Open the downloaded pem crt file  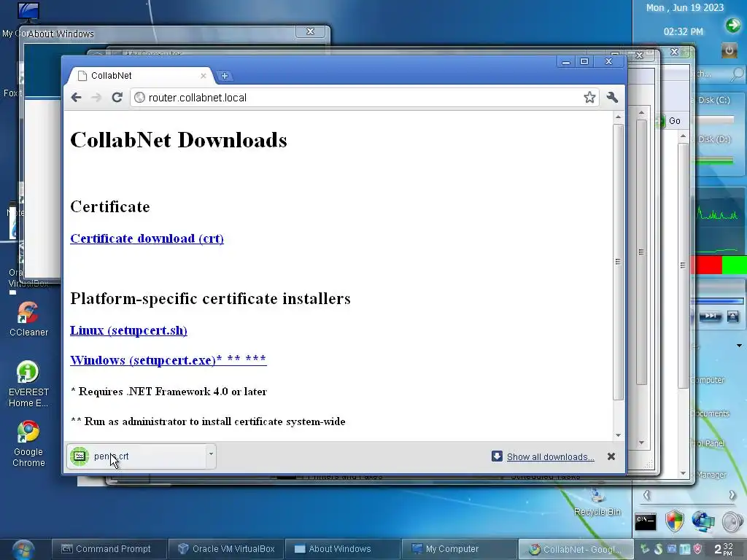tap(136, 456)
